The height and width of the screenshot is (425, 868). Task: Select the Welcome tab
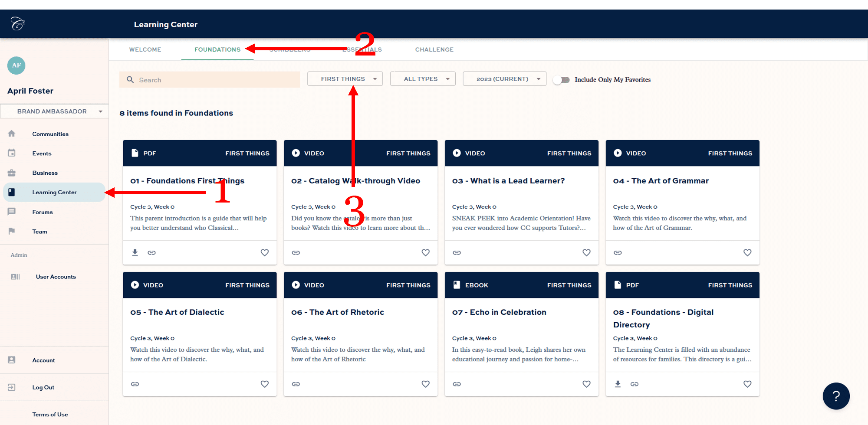pyautogui.click(x=145, y=49)
